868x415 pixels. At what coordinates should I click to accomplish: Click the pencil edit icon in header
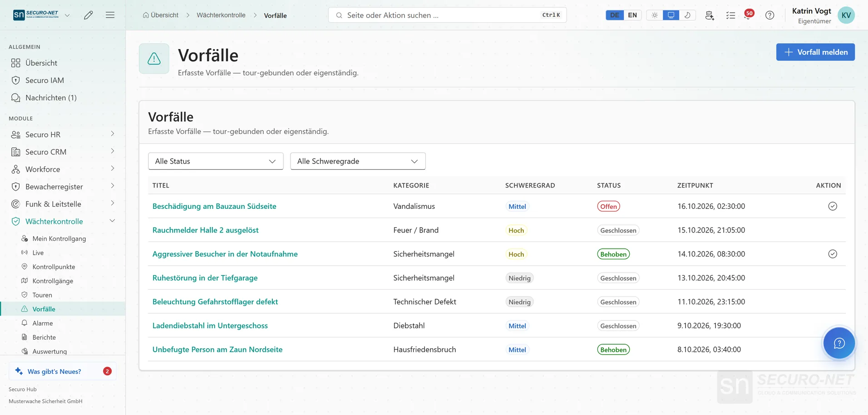click(89, 15)
